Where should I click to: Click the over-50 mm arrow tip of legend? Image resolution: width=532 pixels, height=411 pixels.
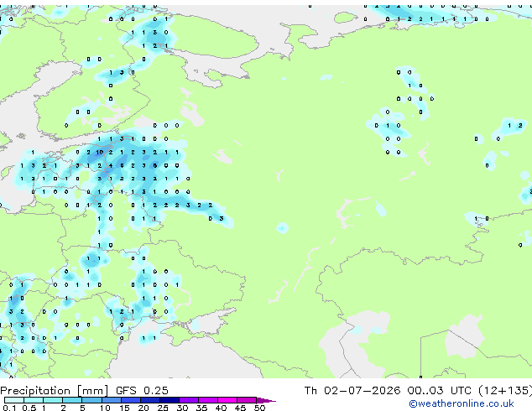(266, 400)
